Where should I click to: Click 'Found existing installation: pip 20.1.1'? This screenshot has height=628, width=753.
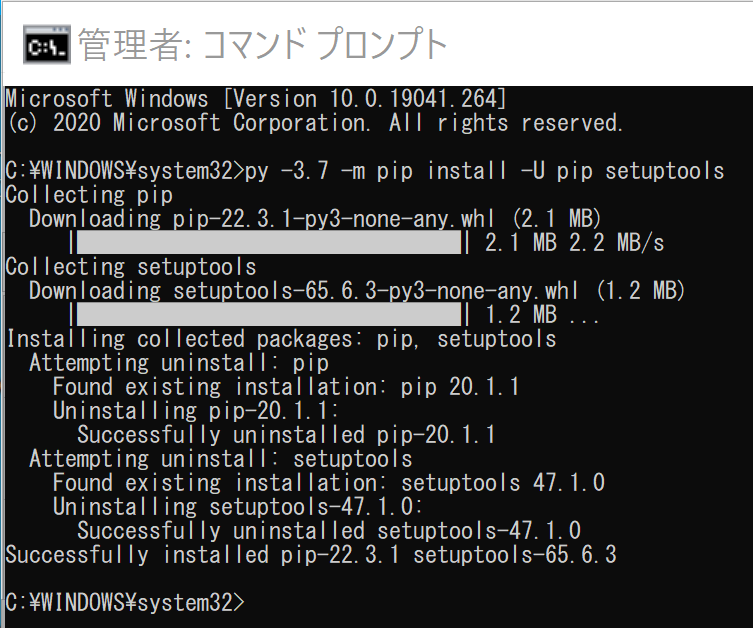286,387
